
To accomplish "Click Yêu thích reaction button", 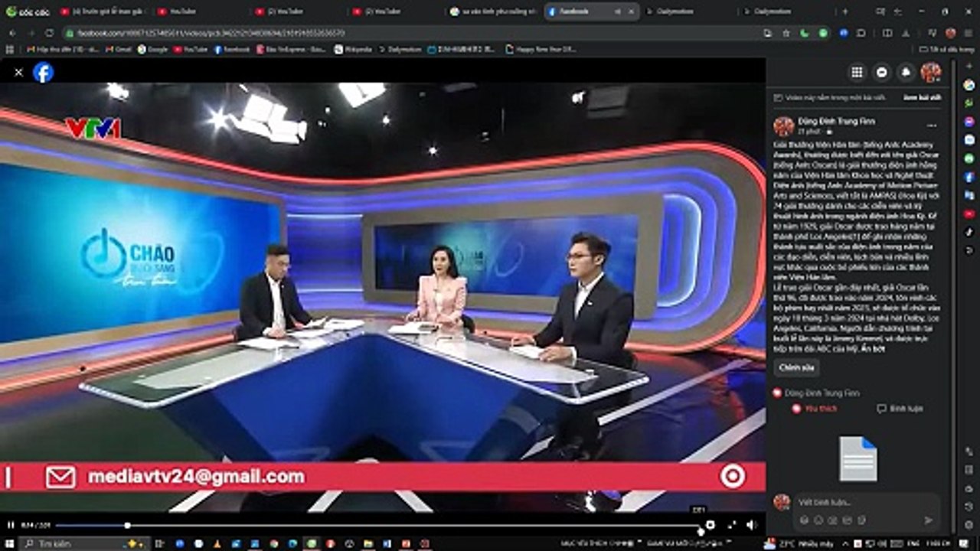I will click(x=815, y=409).
